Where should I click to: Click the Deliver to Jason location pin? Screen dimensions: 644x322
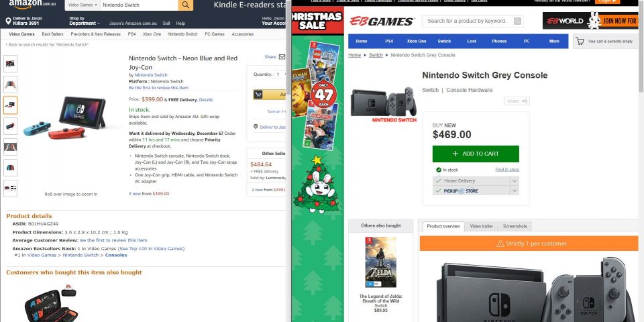point(8,21)
